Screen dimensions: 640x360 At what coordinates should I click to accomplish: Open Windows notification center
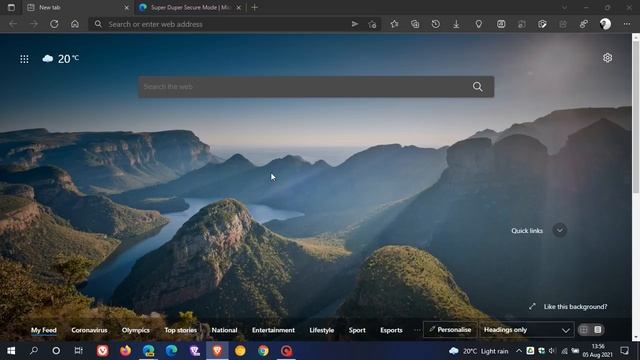624,351
